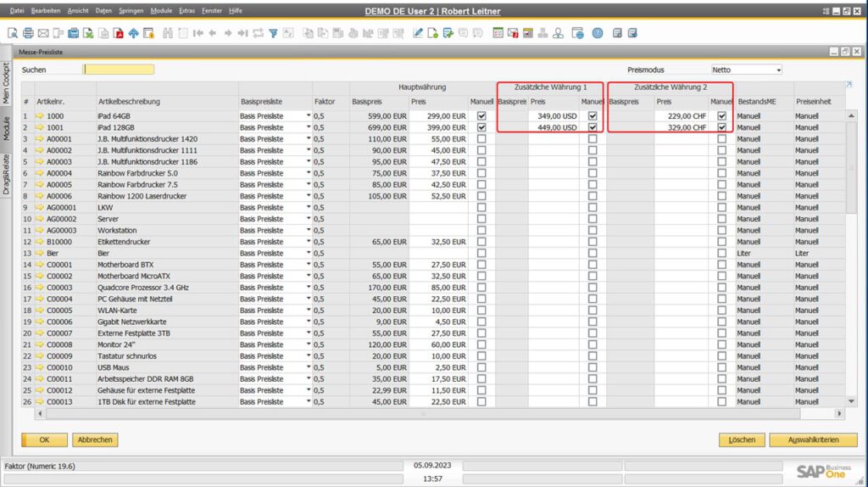Open Basispreisliste dropdown for iPad 128GB
868x487 pixels.
click(309, 127)
